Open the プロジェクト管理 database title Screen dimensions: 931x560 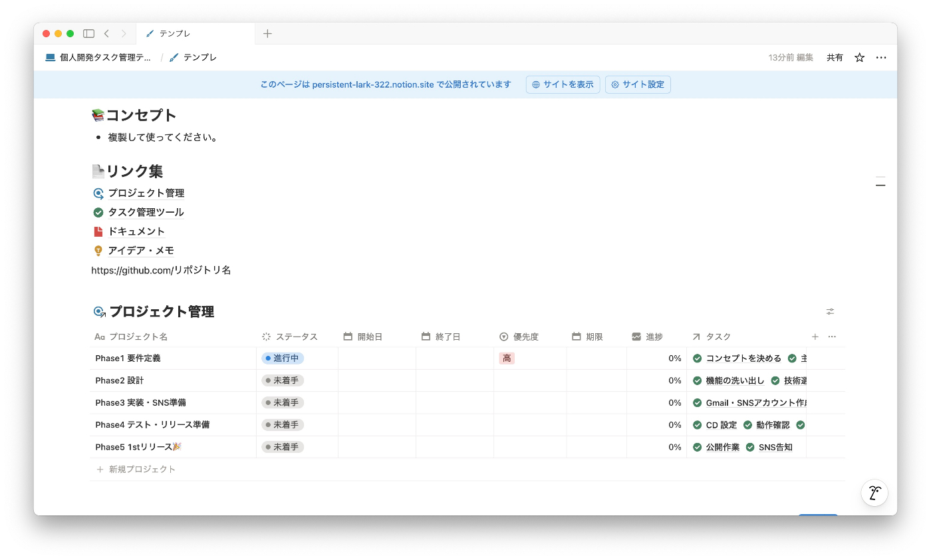pyautogui.click(x=162, y=312)
